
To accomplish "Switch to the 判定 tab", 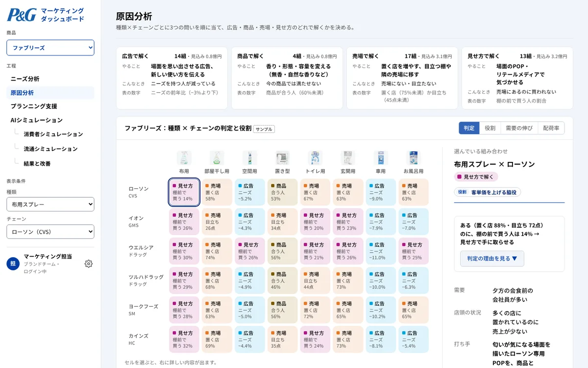I will (x=469, y=128).
